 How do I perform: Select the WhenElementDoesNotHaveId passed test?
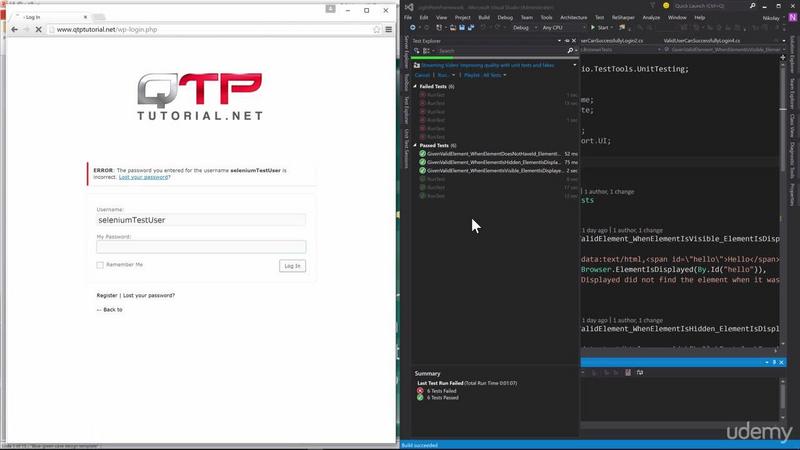(498, 154)
